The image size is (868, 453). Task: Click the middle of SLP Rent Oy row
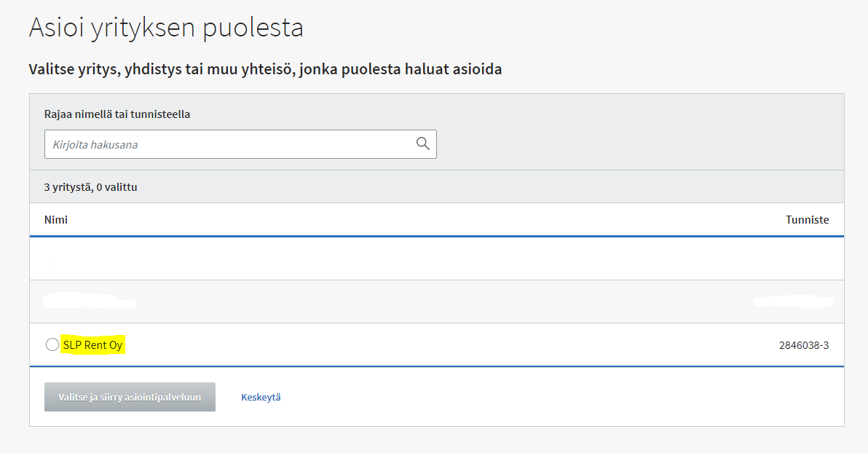[x=437, y=345]
